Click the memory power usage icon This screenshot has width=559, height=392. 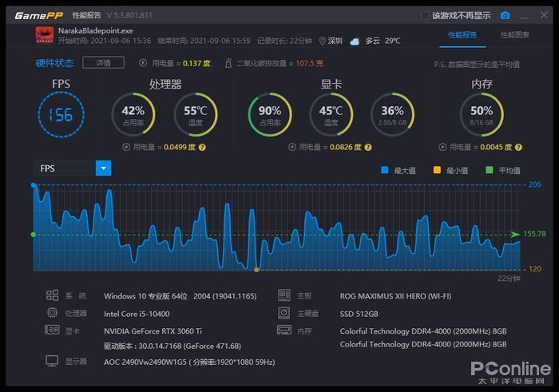(442, 147)
